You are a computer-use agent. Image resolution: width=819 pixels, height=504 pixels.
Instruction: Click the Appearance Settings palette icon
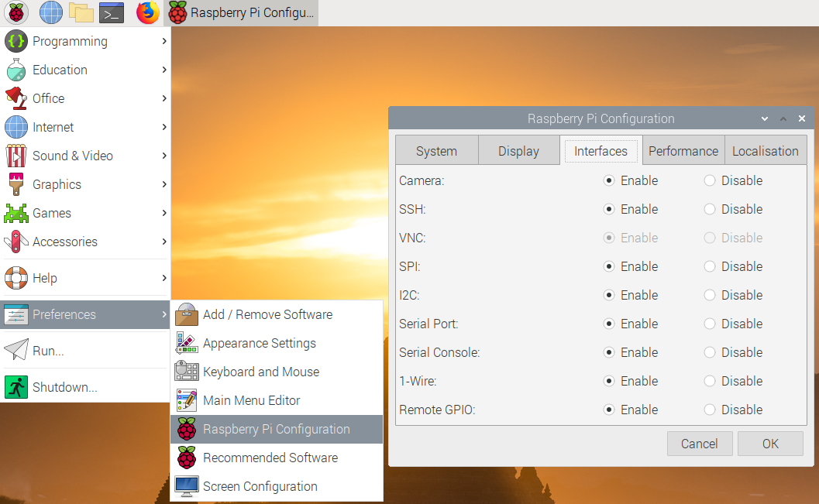(x=187, y=343)
